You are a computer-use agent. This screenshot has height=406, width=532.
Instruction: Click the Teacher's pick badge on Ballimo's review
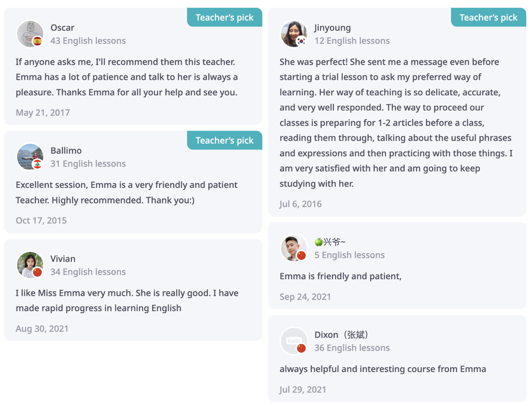click(x=224, y=140)
